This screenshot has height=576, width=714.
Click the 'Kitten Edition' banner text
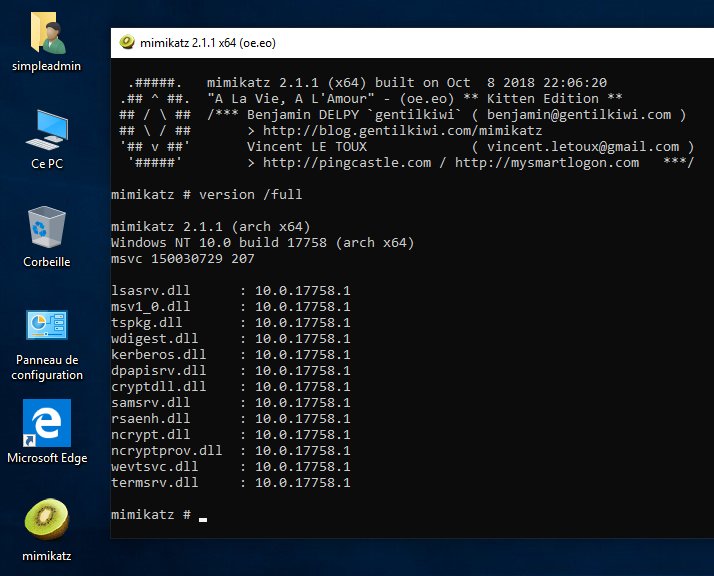[x=543, y=98]
